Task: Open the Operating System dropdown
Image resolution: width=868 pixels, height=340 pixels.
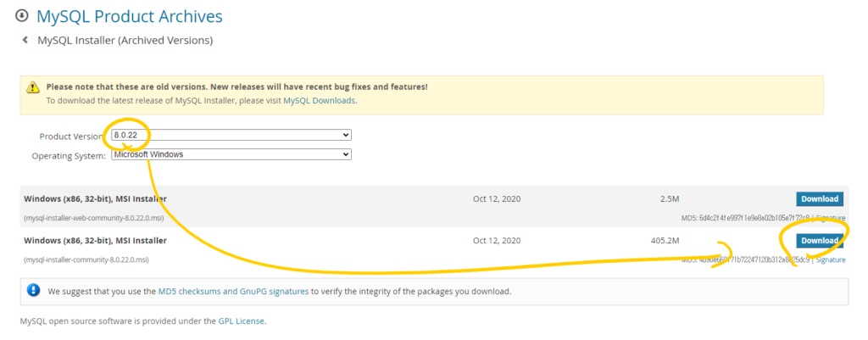Action: [x=231, y=154]
